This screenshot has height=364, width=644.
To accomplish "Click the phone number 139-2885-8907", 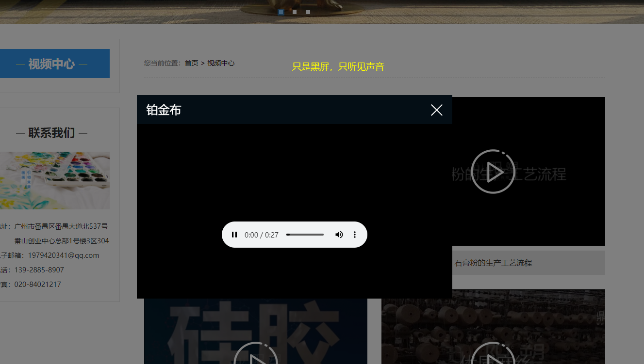I will click(39, 270).
